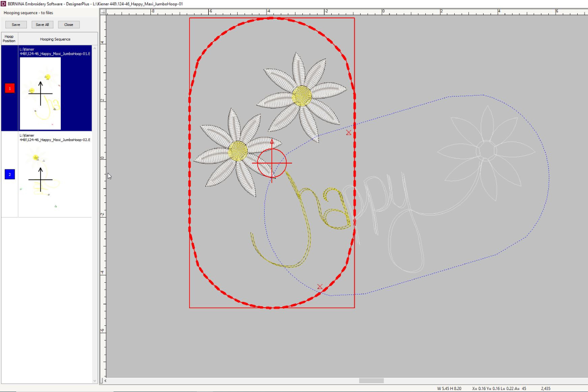Click the upper red X registration marker
The width and height of the screenshot is (588, 392).
point(349,132)
